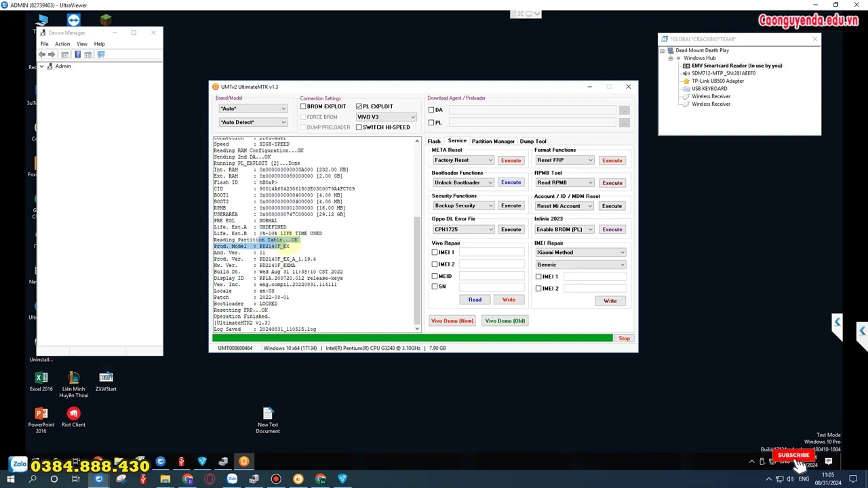
Task: Click the Read button under Vivo Repair
Action: point(475,300)
